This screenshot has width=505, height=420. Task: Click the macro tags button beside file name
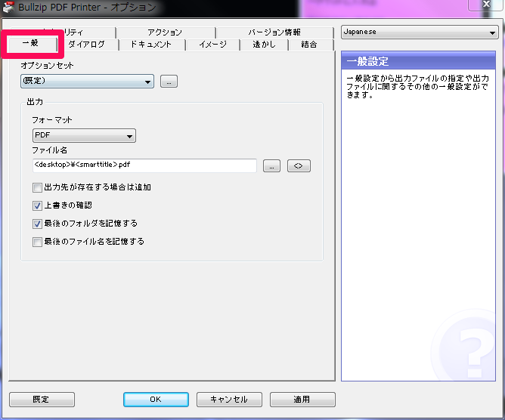click(x=298, y=166)
